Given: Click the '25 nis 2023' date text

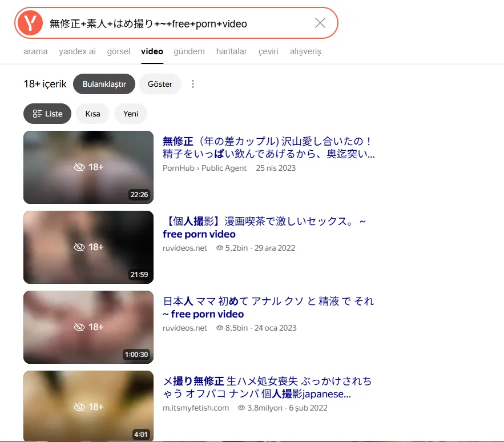Looking at the screenshot, I should coord(276,168).
